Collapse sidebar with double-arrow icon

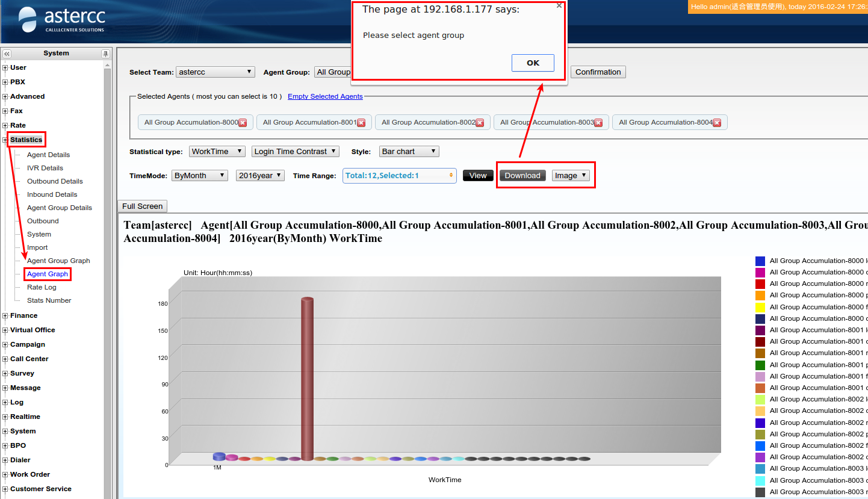coord(7,54)
